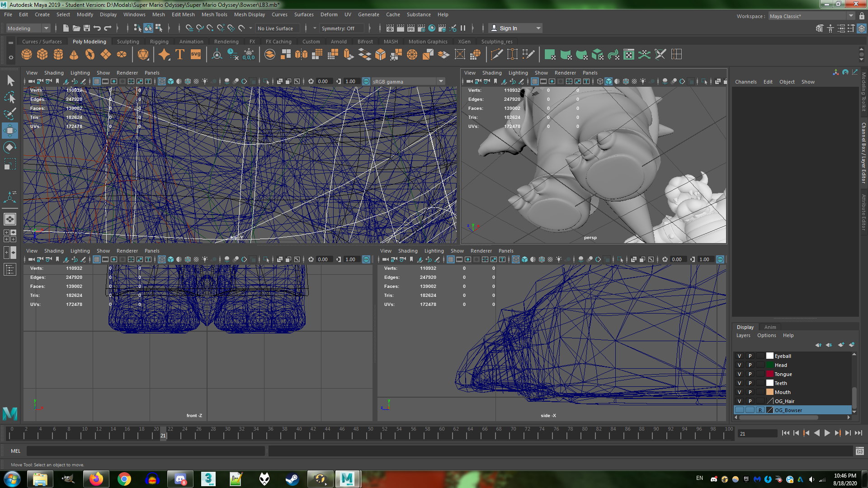This screenshot has height=488, width=868.
Task: Select the Rotate tool
Action: tap(10, 147)
